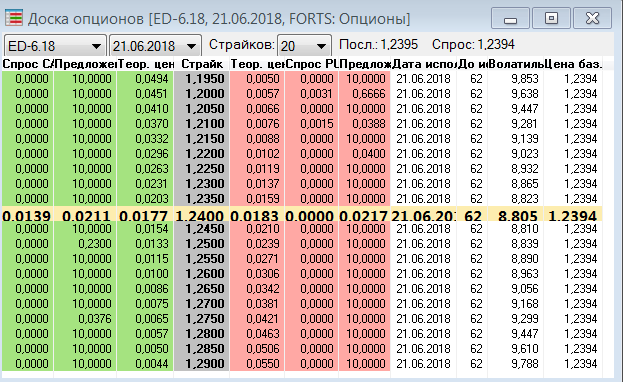Open the 21.06.2018 expiry date dropdown
Image resolution: width=623 pixels, height=382 pixels.
point(155,46)
